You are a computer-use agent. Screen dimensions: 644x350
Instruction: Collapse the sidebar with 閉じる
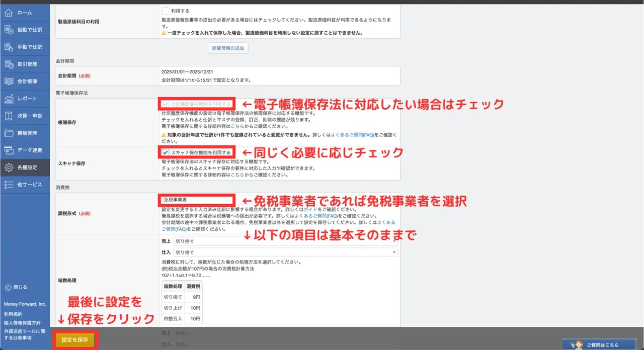click(16, 287)
